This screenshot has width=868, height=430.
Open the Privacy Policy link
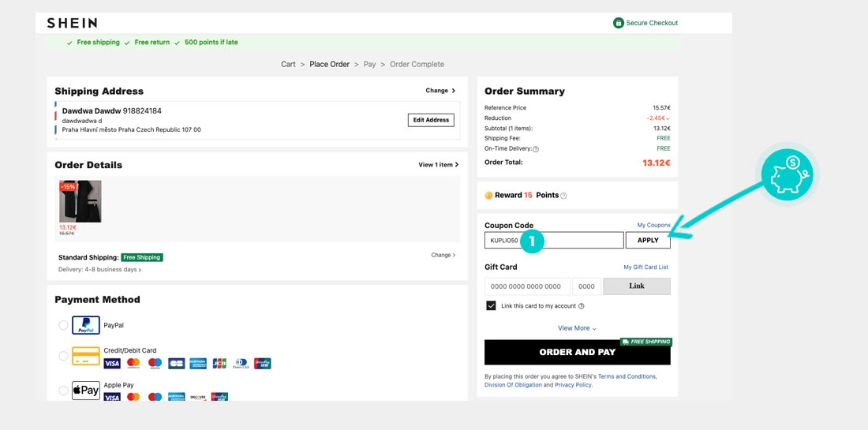pyautogui.click(x=573, y=385)
